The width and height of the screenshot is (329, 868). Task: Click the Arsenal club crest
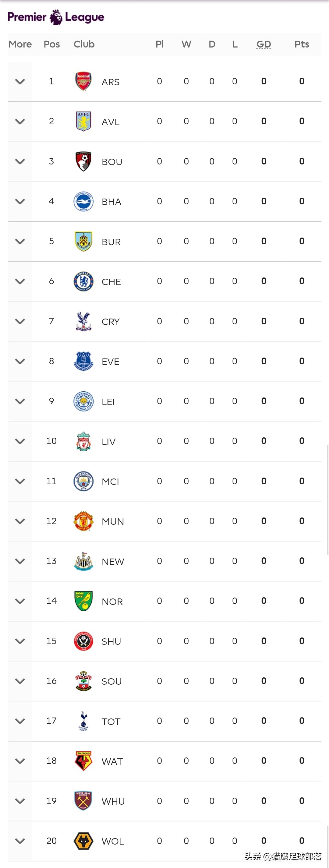83,81
